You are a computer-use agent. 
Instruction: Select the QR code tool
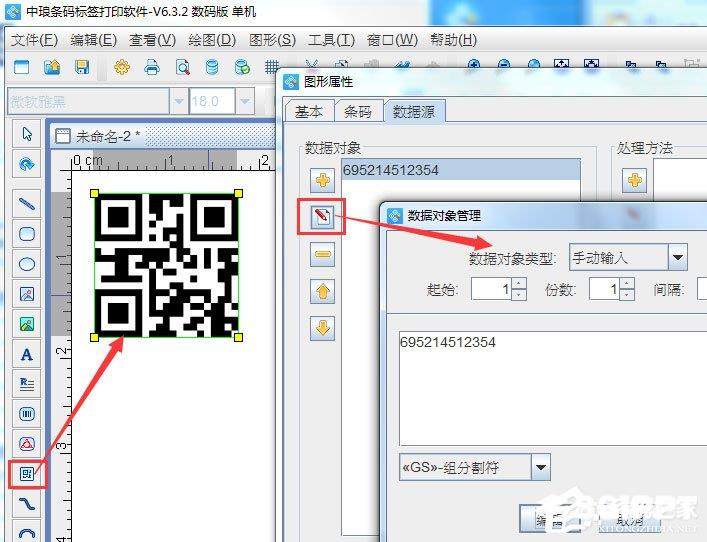pos(27,473)
